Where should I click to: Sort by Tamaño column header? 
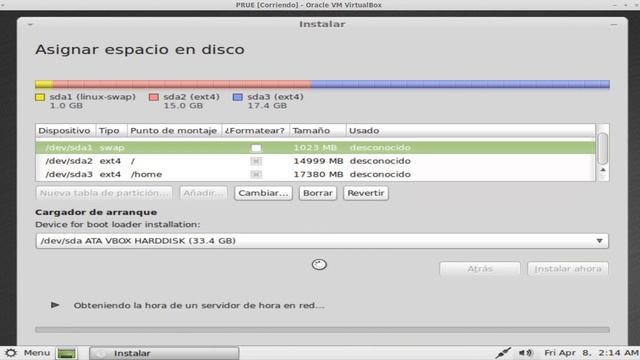318,131
